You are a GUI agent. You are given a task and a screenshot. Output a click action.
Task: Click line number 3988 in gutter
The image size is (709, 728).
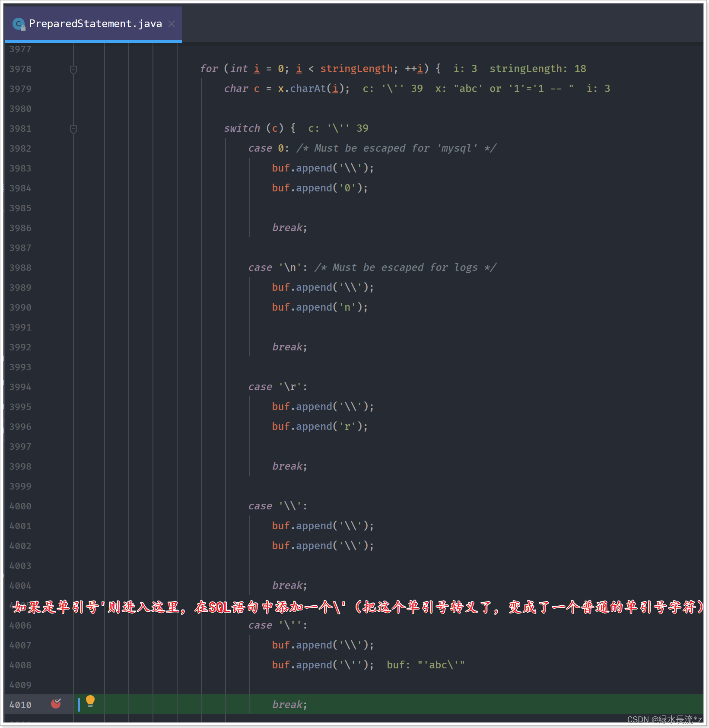point(20,268)
